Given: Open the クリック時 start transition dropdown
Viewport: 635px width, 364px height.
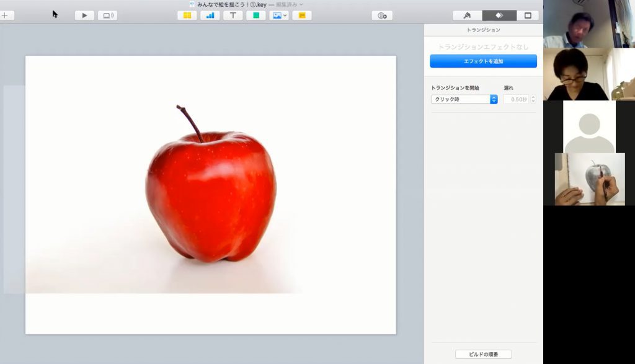Looking at the screenshot, I should pyautogui.click(x=464, y=99).
